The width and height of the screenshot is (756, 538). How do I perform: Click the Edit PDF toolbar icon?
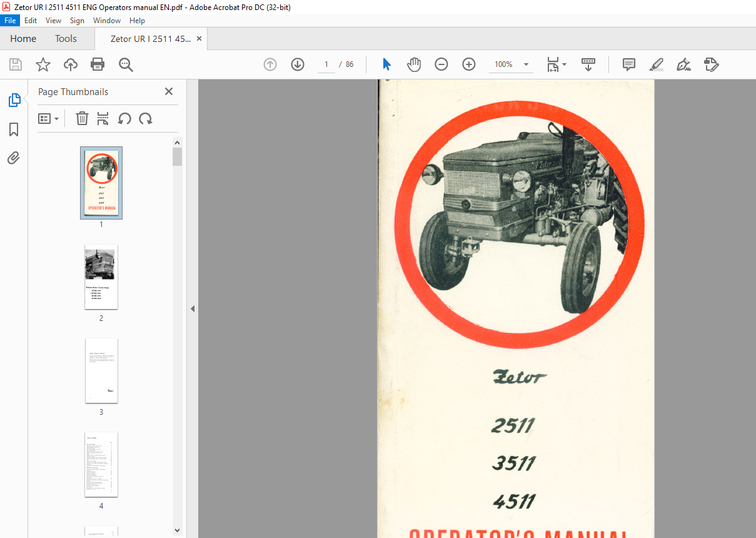coord(711,64)
